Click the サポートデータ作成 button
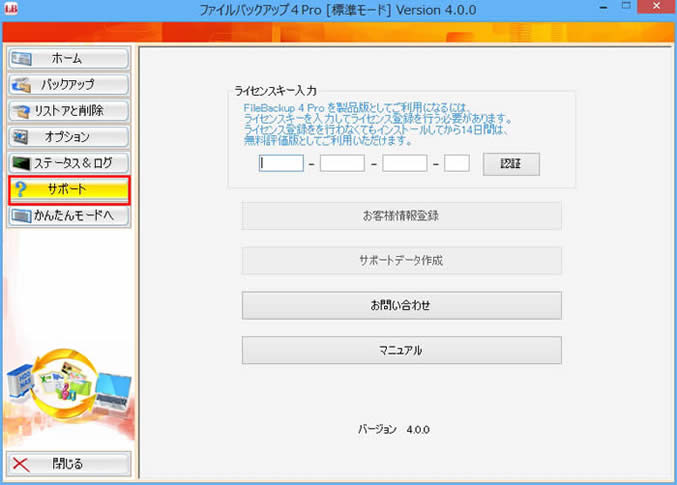The height and width of the screenshot is (485, 677). [x=402, y=260]
